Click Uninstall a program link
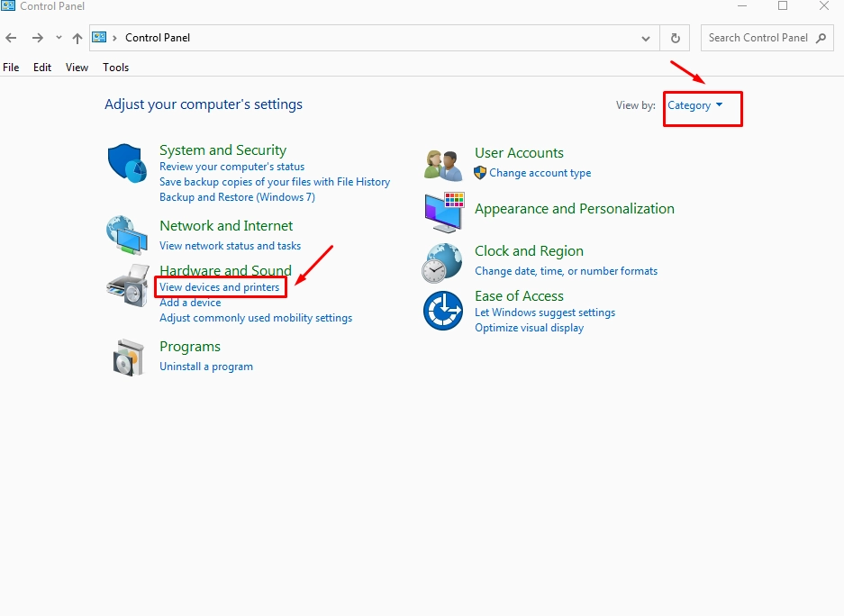The width and height of the screenshot is (844, 616). (x=205, y=367)
